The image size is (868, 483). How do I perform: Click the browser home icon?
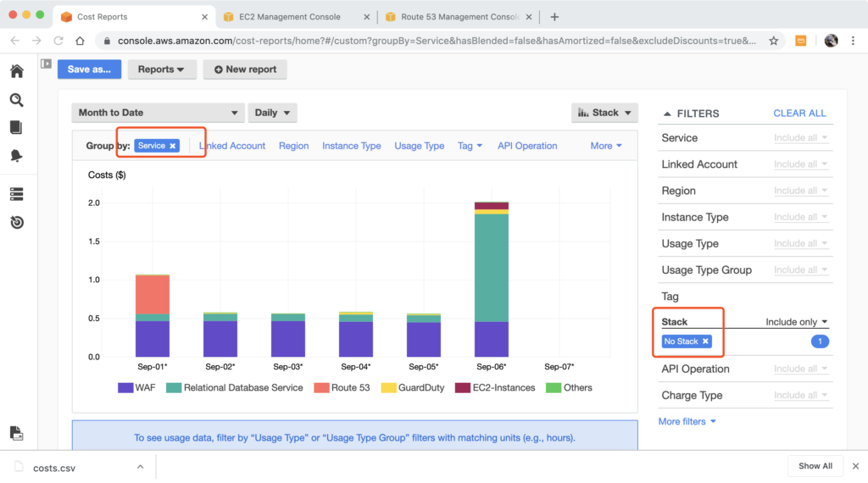pyautogui.click(x=81, y=41)
